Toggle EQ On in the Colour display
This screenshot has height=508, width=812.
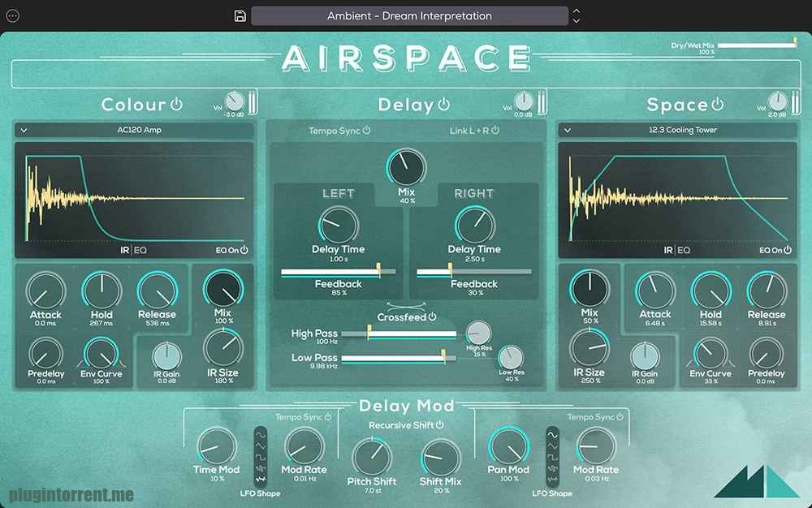(244, 250)
